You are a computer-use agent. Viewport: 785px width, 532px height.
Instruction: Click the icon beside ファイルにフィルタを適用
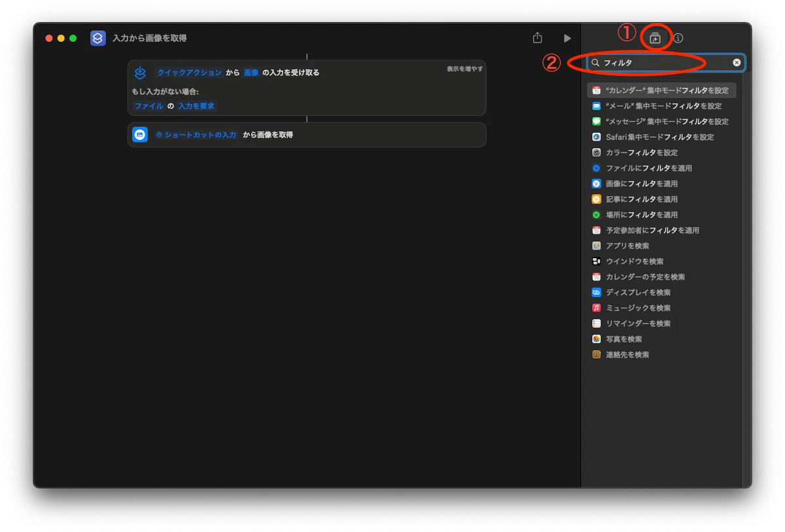coord(596,168)
